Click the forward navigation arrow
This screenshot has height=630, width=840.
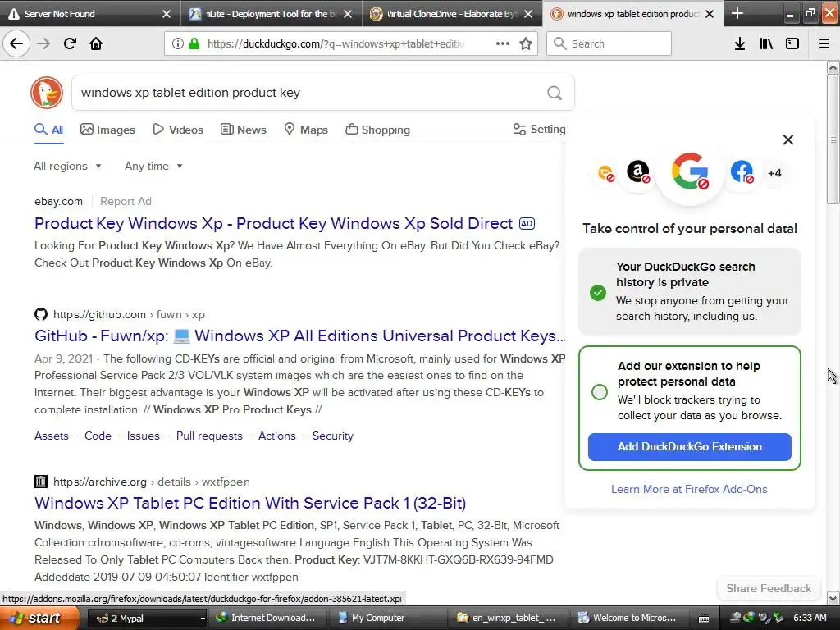[43, 43]
